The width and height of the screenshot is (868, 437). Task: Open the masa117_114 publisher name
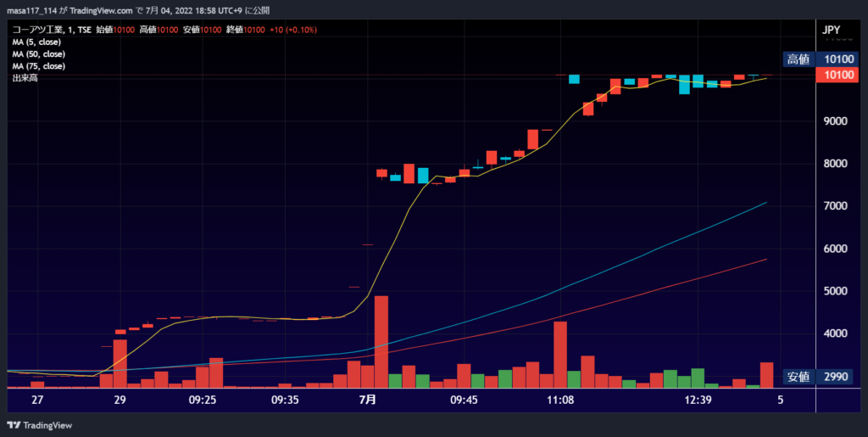31,11
